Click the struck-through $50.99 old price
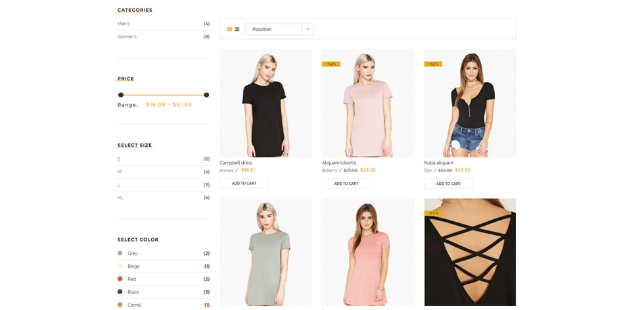This screenshot has width=644, height=310. pyautogui.click(x=446, y=170)
